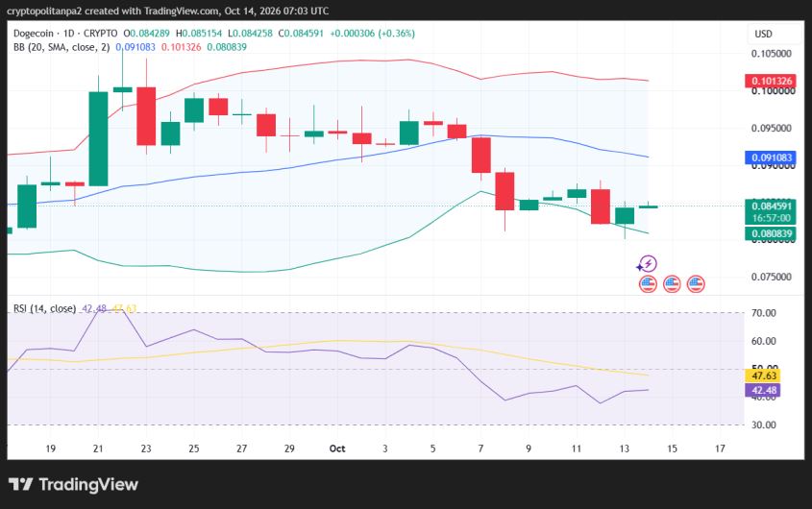
Task: Open the middle US flag economic event icon
Action: tap(672, 283)
